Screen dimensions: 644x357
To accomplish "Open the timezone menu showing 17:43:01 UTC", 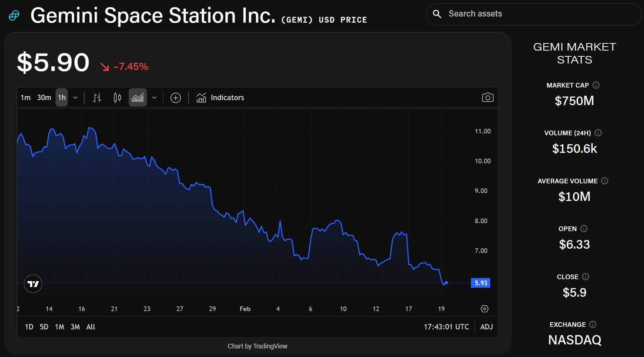I will [446, 327].
